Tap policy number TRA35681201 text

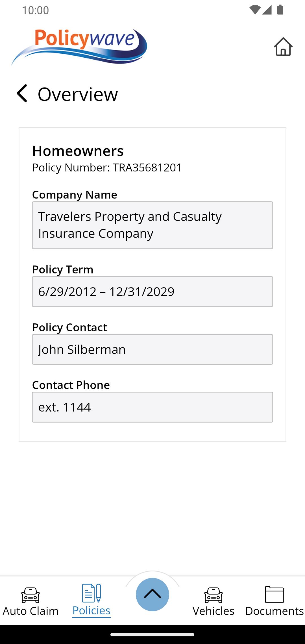(x=147, y=167)
